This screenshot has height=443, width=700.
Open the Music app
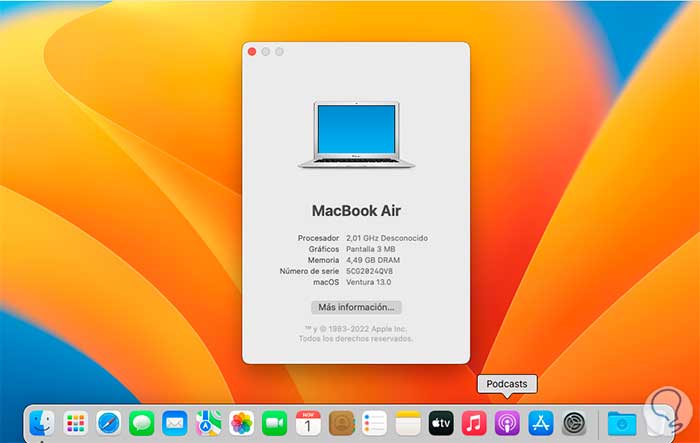click(x=474, y=422)
